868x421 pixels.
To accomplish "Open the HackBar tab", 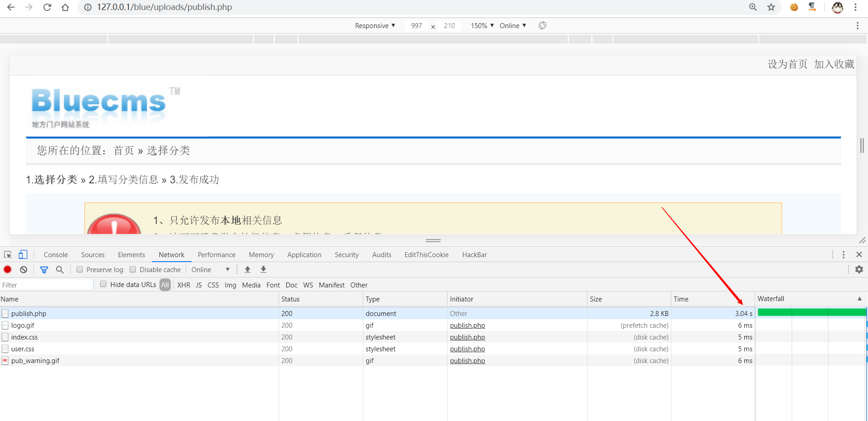I will tap(474, 255).
